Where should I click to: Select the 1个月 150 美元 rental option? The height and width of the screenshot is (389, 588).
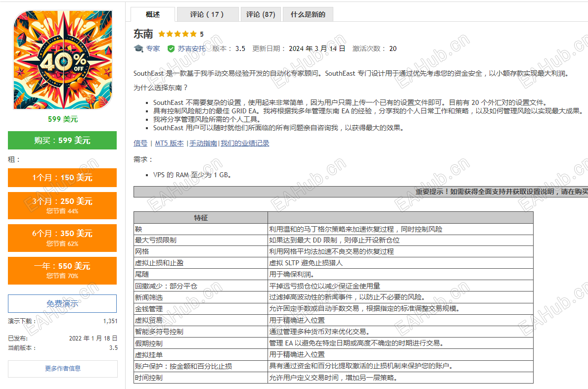(x=62, y=178)
